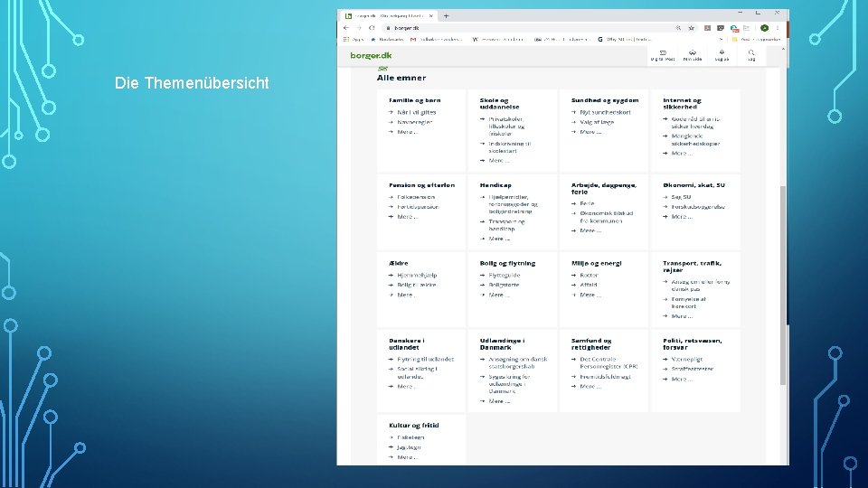The height and width of the screenshot is (488, 868).
Task: Click the zoom magnifier icon in the address bar
Action: (678, 28)
